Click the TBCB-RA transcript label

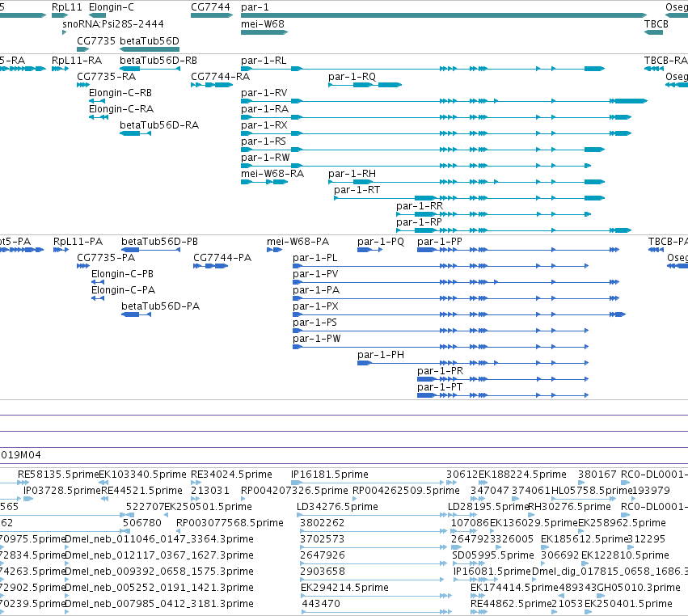665,60
